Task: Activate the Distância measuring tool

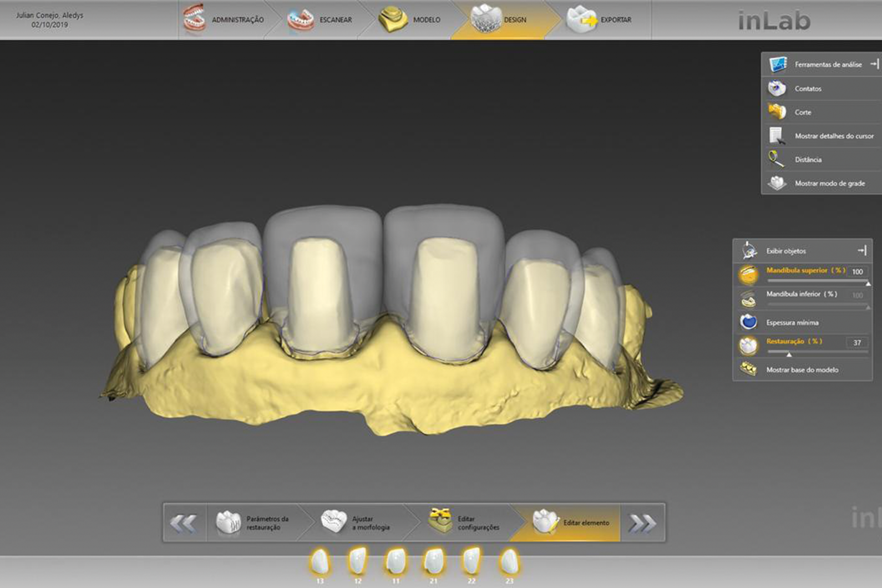Action: (x=807, y=160)
